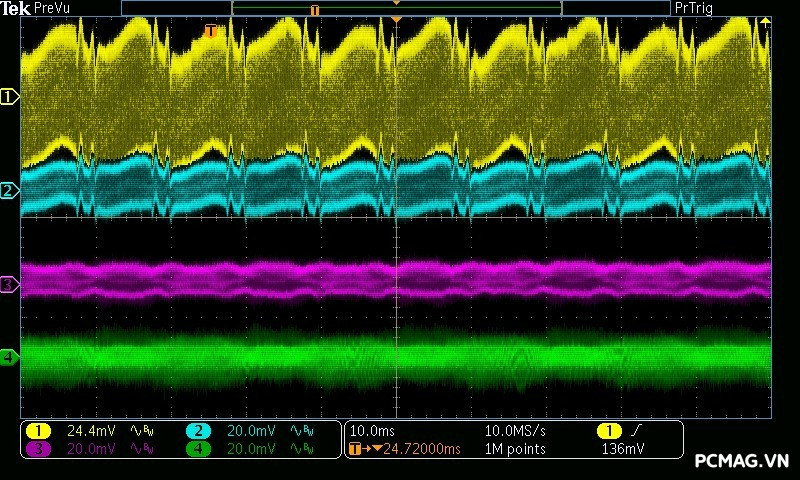Viewport: 800px width, 480px height.
Task: Click the PreVu acquisition status label
Action: tap(54, 8)
